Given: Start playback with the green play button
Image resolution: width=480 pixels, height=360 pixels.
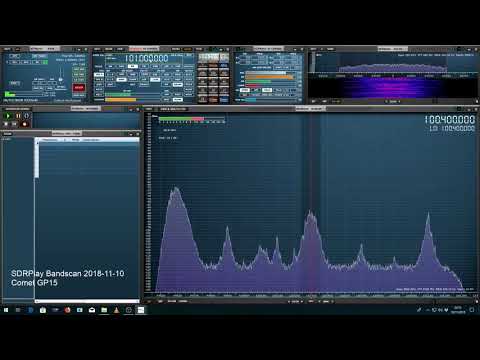Looking at the screenshot, I should [x=8, y=116].
